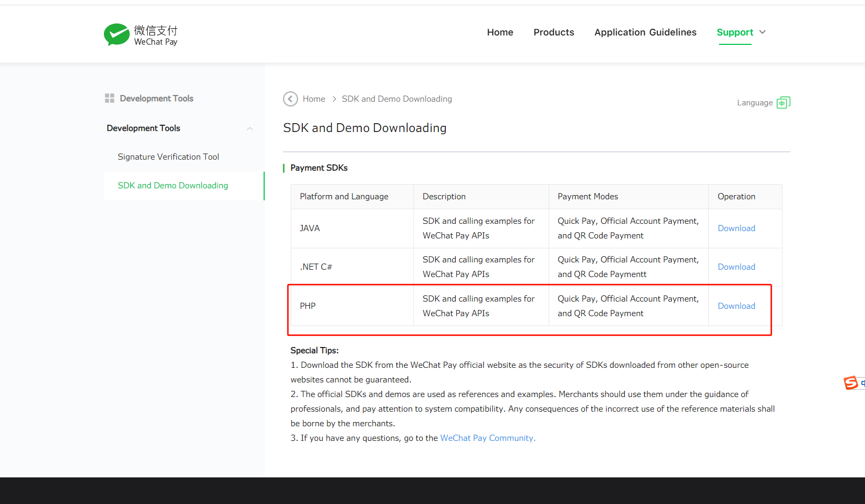
Task: Click the PHP platform cell
Action: coord(352,306)
